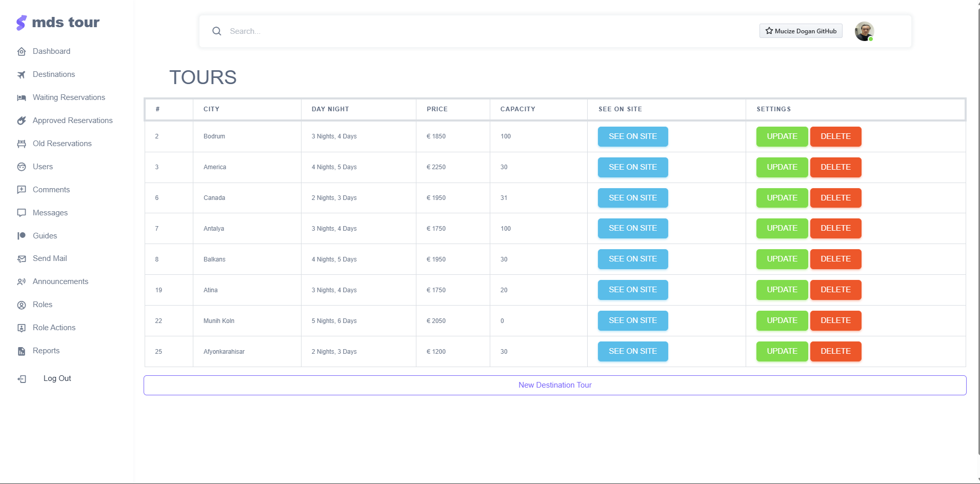Open user profile avatar
This screenshot has width=980, height=484.
pyautogui.click(x=864, y=31)
